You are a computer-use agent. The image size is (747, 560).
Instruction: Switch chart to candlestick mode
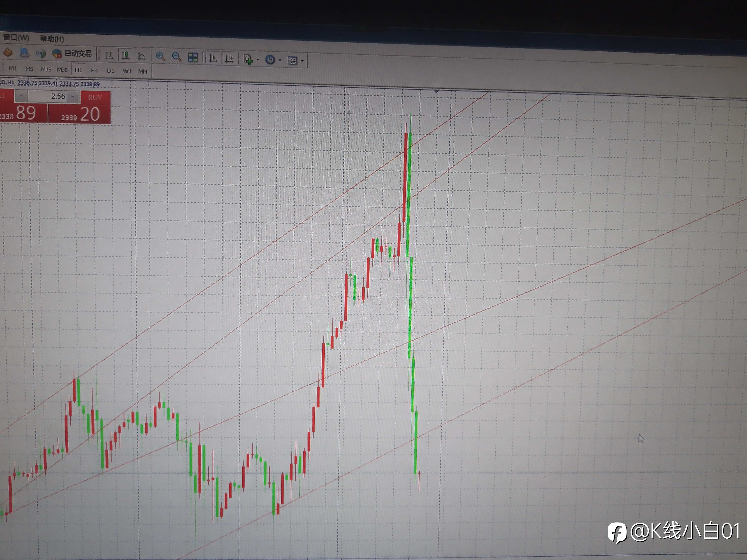(x=125, y=55)
